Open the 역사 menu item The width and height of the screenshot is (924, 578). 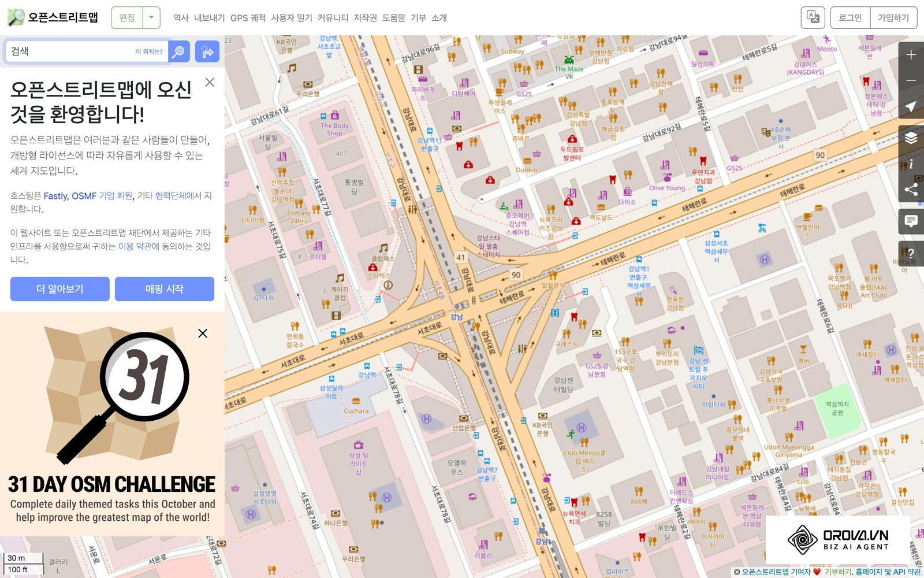point(181,18)
